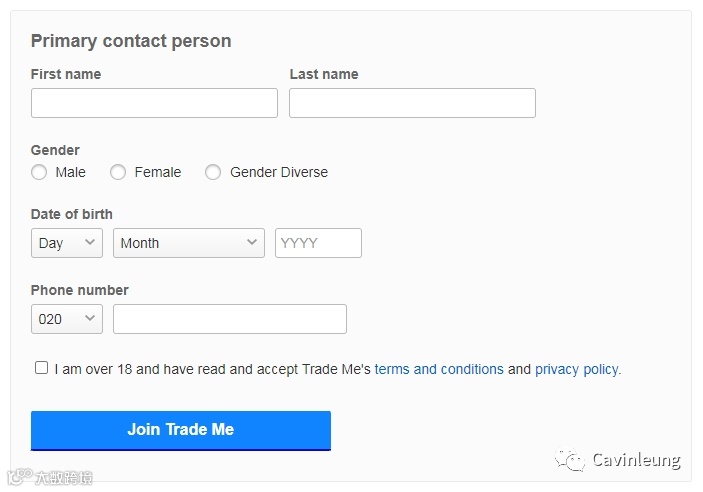Choose the Gender Diverse radio button
Screen dimensions: 703x492
tap(213, 172)
